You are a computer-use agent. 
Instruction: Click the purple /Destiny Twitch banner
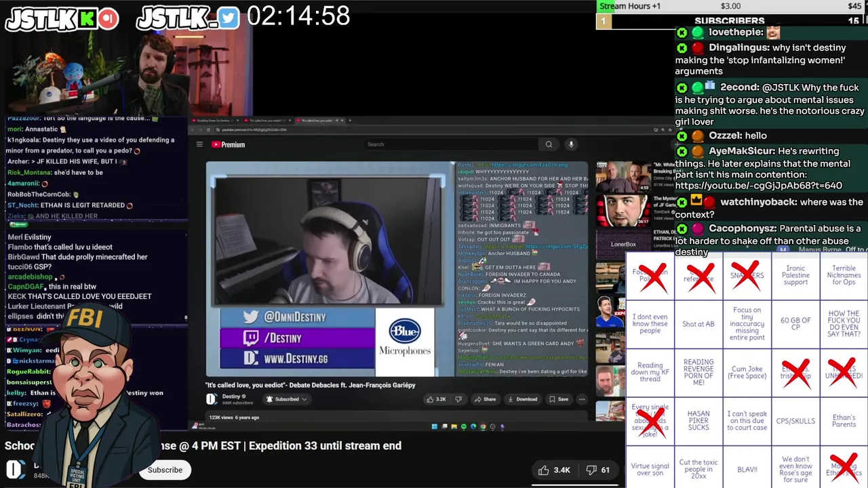(x=297, y=338)
